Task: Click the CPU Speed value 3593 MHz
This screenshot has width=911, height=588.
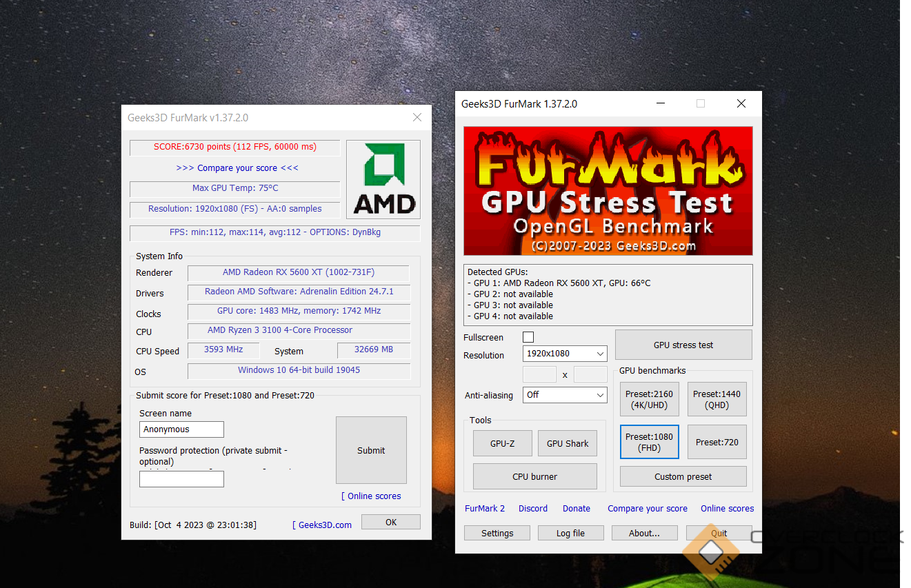Action: pos(223,349)
